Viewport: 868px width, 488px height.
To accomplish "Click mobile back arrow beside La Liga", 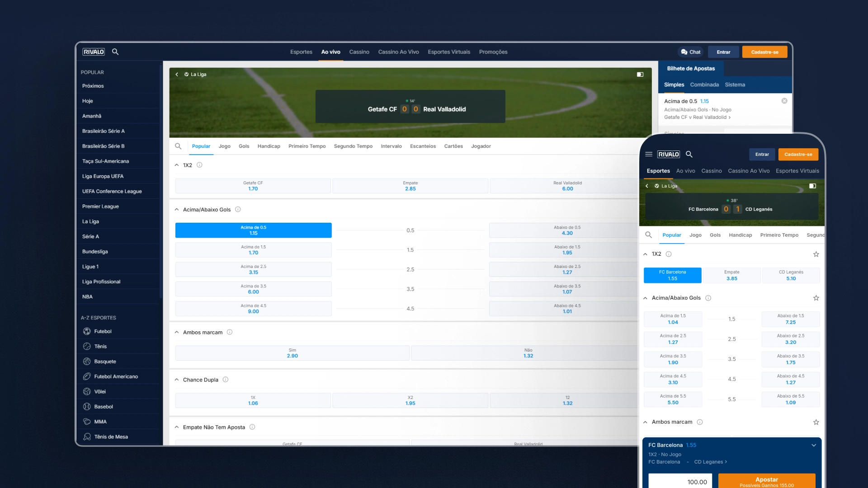I will [x=647, y=186].
